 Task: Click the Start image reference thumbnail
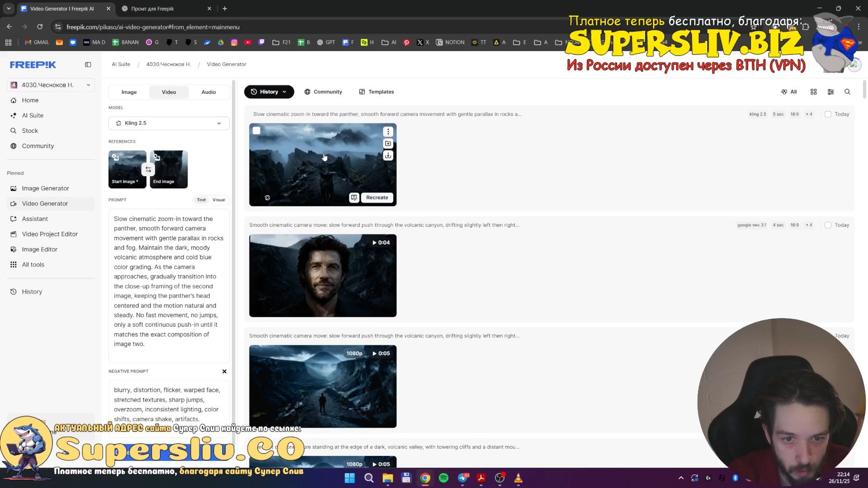pyautogui.click(x=127, y=169)
